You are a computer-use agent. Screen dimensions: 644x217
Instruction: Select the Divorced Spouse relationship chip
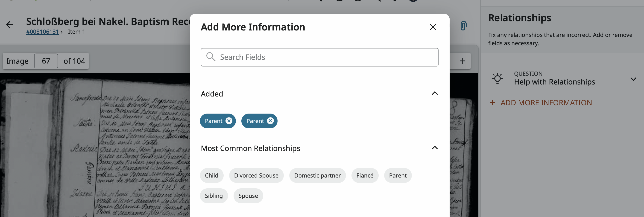coord(256,175)
